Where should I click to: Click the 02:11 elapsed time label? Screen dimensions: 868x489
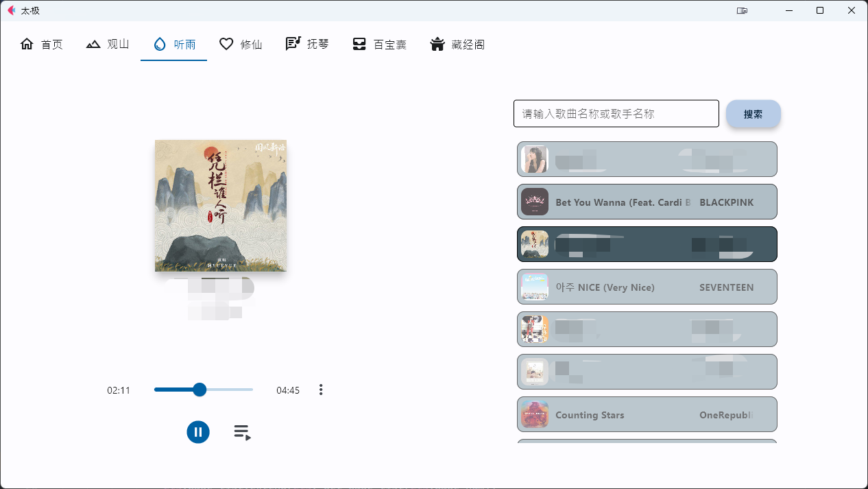pyautogui.click(x=119, y=390)
